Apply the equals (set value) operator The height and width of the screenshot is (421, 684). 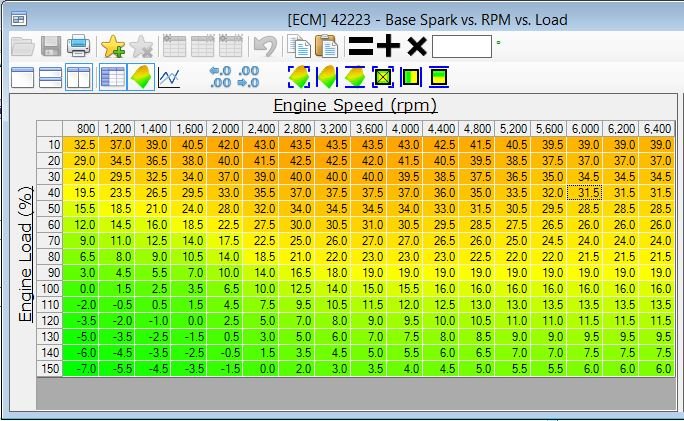click(x=361, y=46)
